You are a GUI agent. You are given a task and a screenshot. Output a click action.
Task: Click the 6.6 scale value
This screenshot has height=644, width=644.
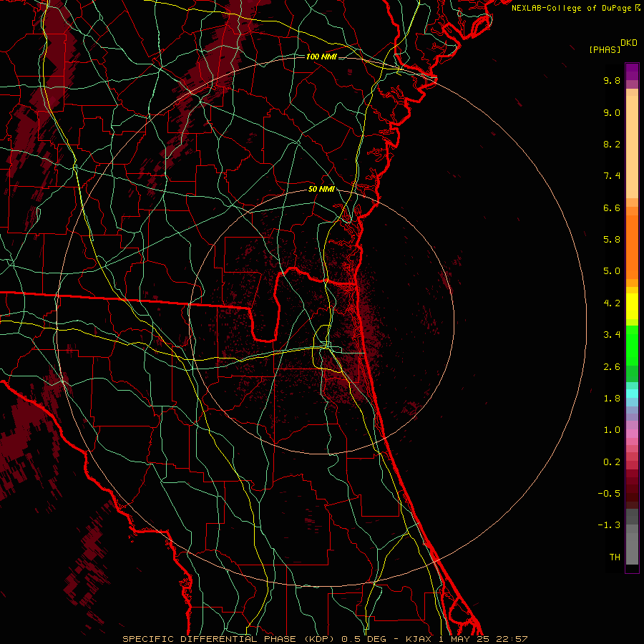click(x=612, y=208)
